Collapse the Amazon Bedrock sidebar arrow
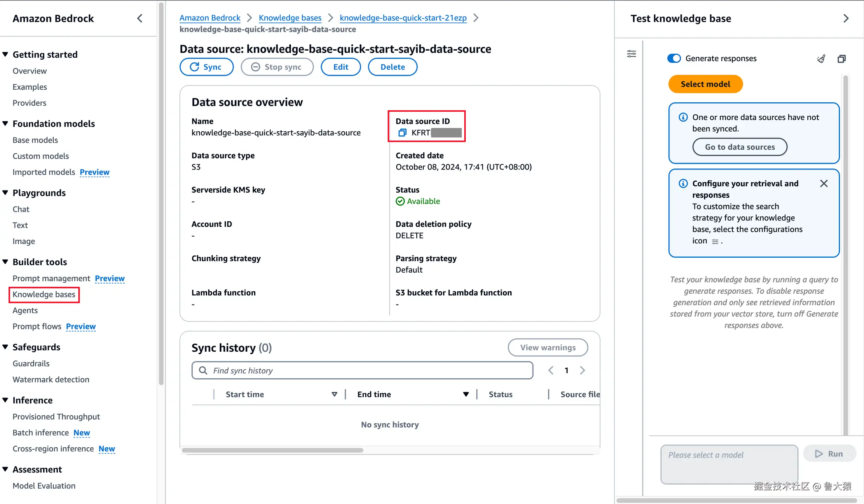 coord(140,18)
